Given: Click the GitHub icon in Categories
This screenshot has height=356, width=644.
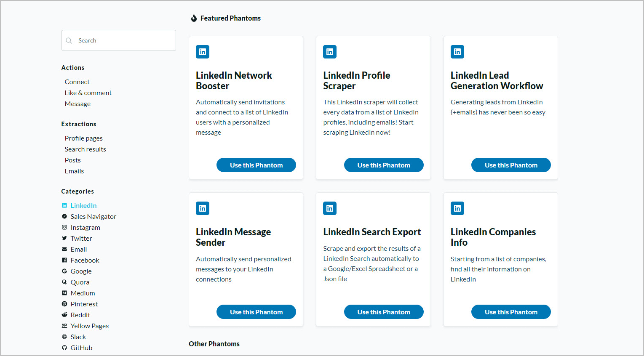Looking at the screenshot, I should point(64,348).
